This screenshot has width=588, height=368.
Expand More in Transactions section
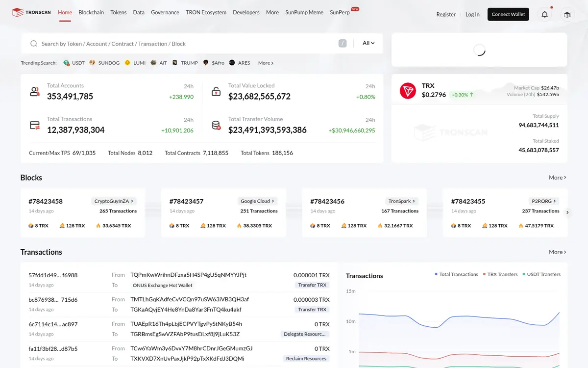click(x=558, y=252)
